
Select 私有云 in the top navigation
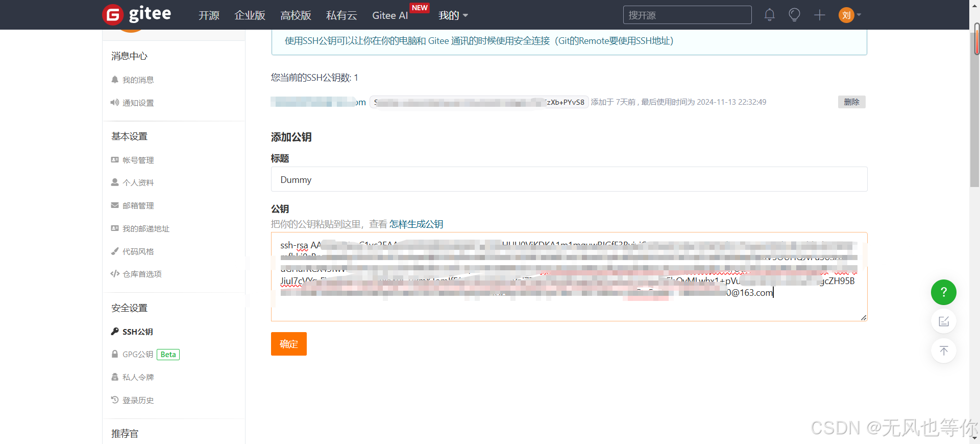tap(341, 15)
